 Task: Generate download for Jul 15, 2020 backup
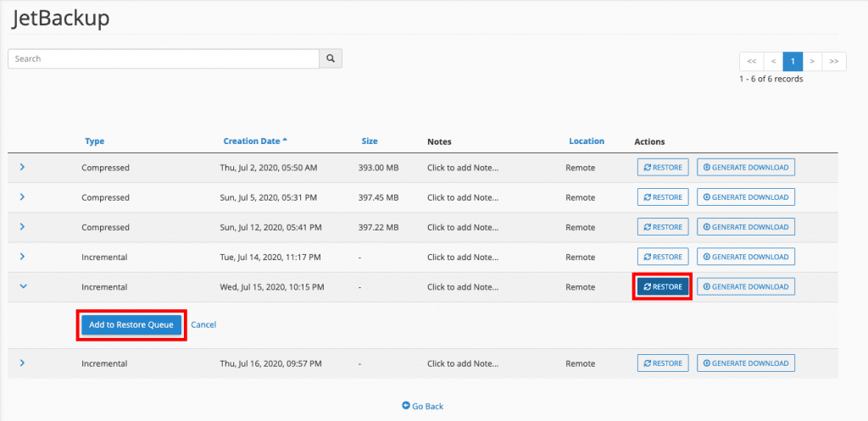[746, 286]
